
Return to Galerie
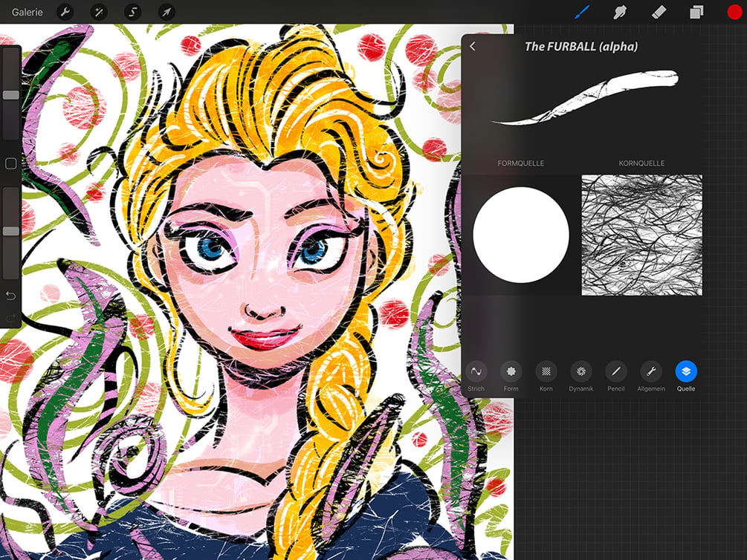(x=28, y=13)
